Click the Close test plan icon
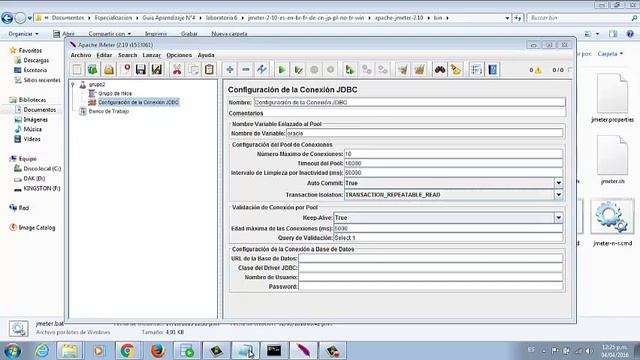The image size is (640, 360). [x=126, y=69]
